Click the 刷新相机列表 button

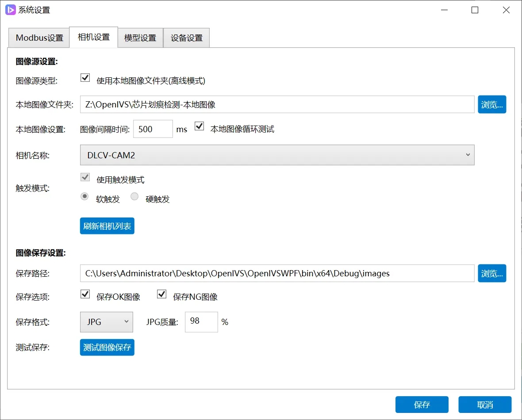(x=107, y=226)
